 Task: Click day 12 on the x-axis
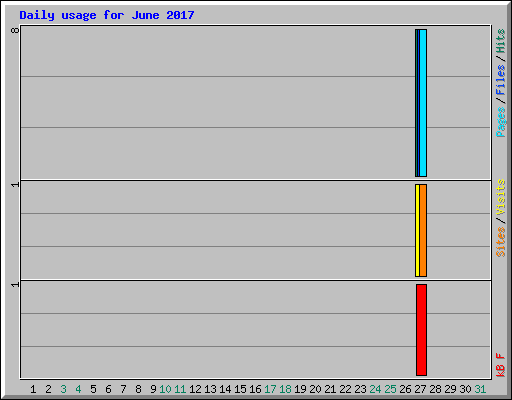195,389
